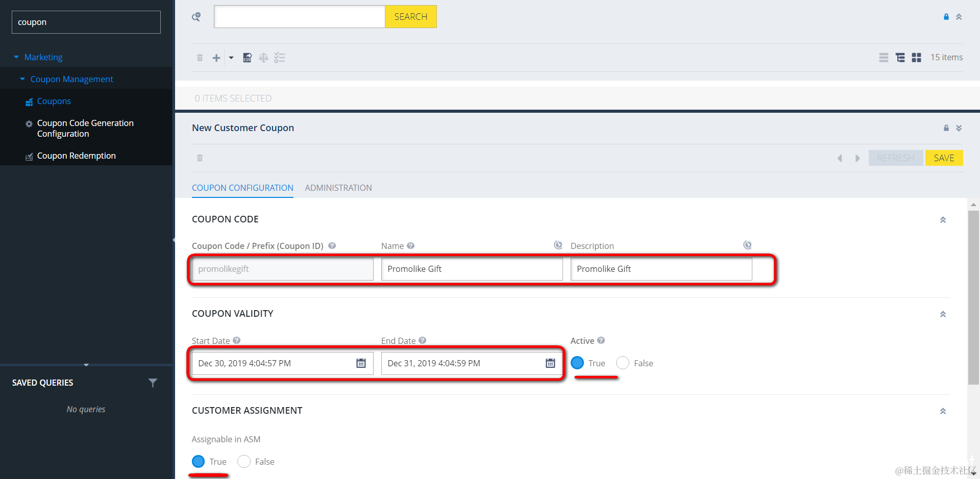Click the REFRESH button

[896, 158]
